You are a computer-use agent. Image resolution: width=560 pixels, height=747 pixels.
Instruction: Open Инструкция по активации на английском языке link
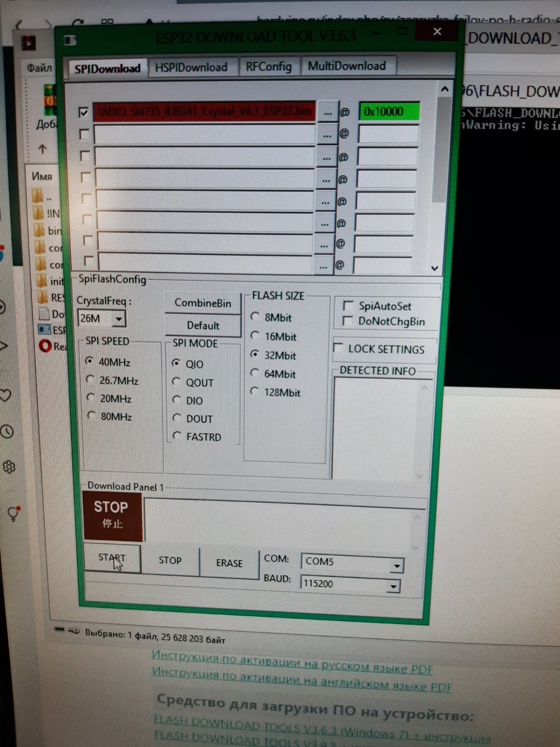[301, 679]
